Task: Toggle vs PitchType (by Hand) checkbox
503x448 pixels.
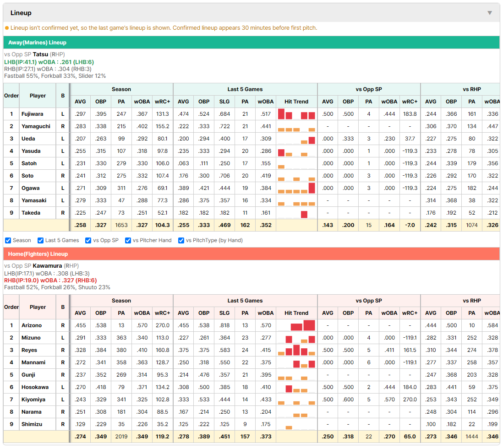Action: 181,240
